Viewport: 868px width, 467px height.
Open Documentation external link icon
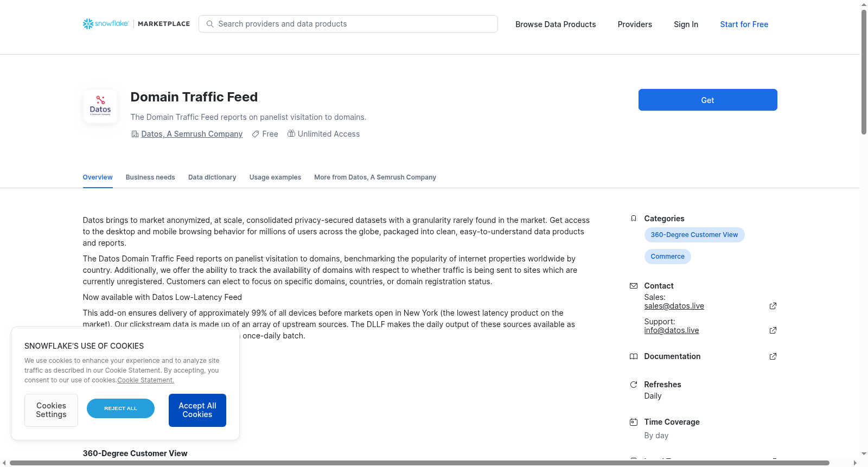click(773, 356)
